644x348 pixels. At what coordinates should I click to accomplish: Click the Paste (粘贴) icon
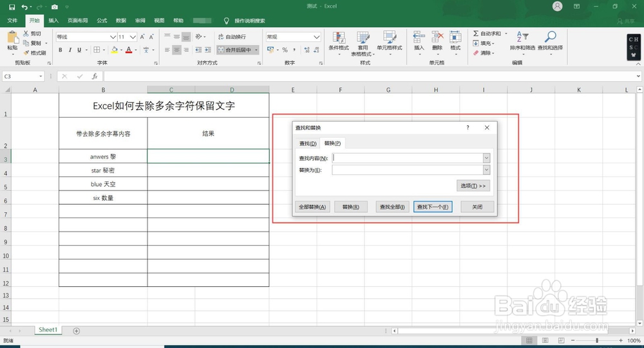click(x=12, y=38)
